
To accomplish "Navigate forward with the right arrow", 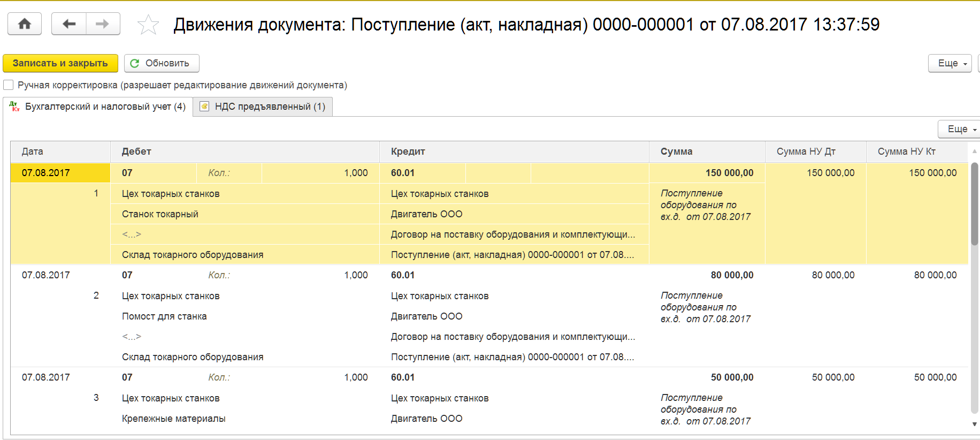I will [103, 24].
